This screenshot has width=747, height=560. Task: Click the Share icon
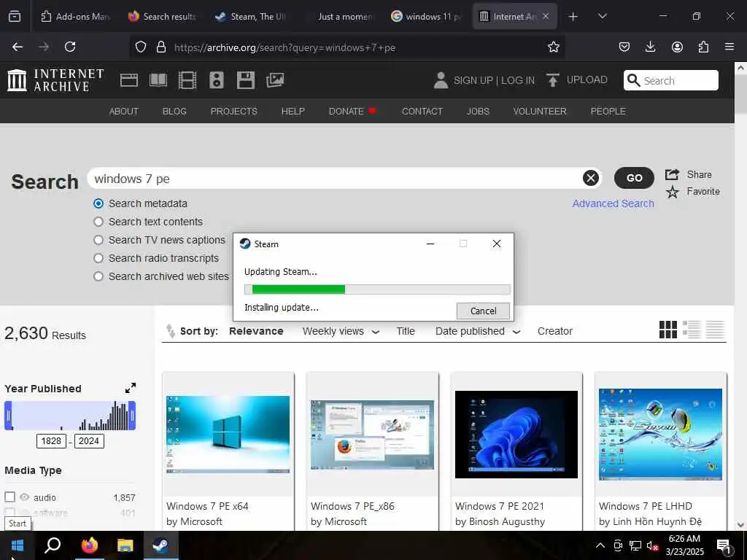pos(672,174)
